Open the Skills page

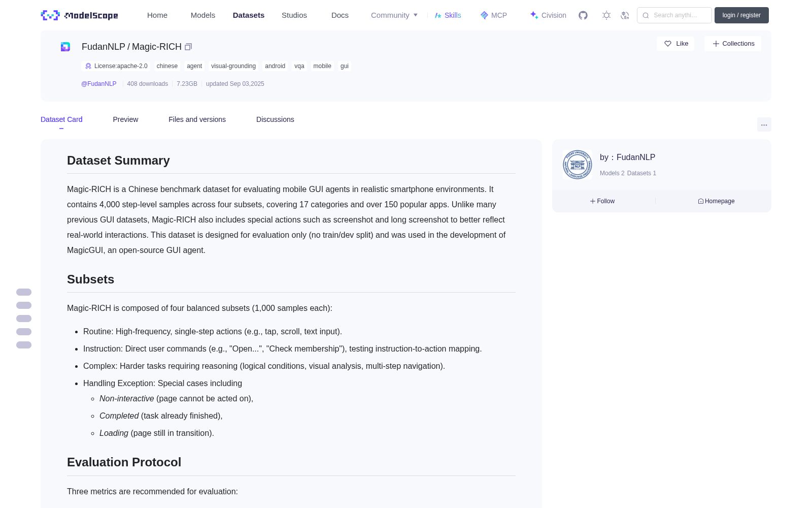coord(448,15)
